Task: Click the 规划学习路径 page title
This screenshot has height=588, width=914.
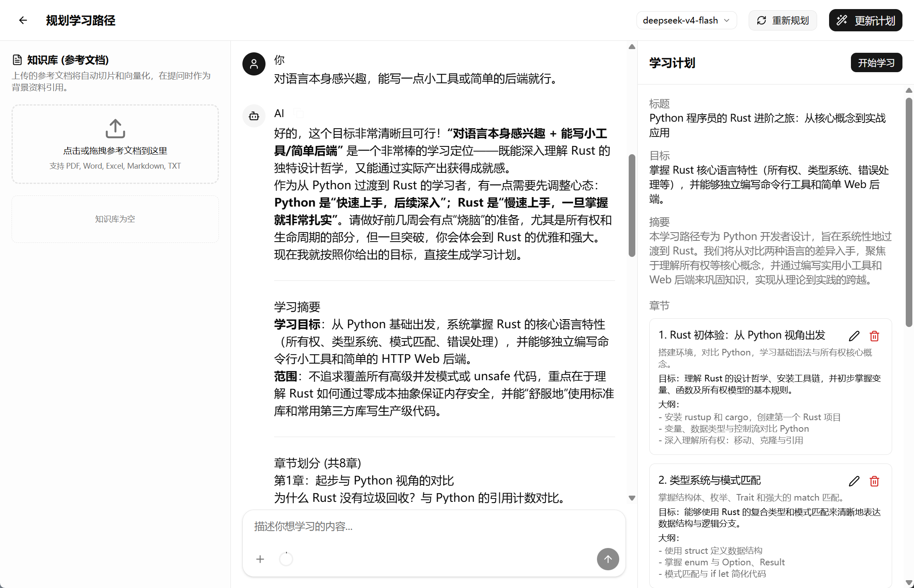Action: pyautogui.click(x=81, y=20)
